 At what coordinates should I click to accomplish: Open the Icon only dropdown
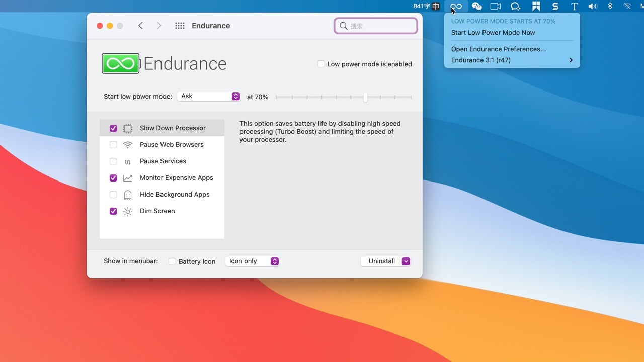[x=252, y=261]
